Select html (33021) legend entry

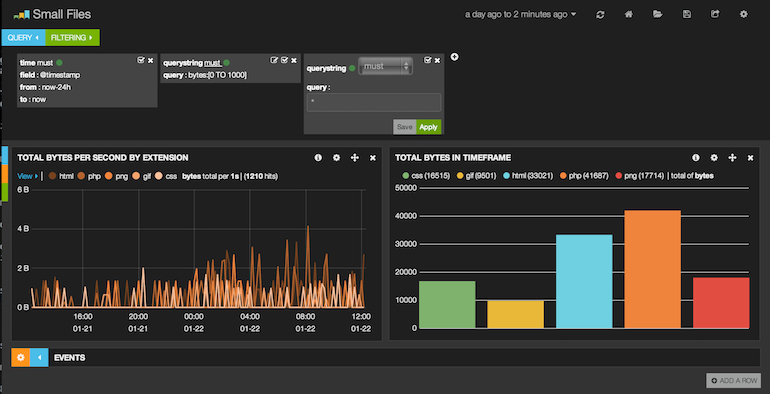[528, 176]
